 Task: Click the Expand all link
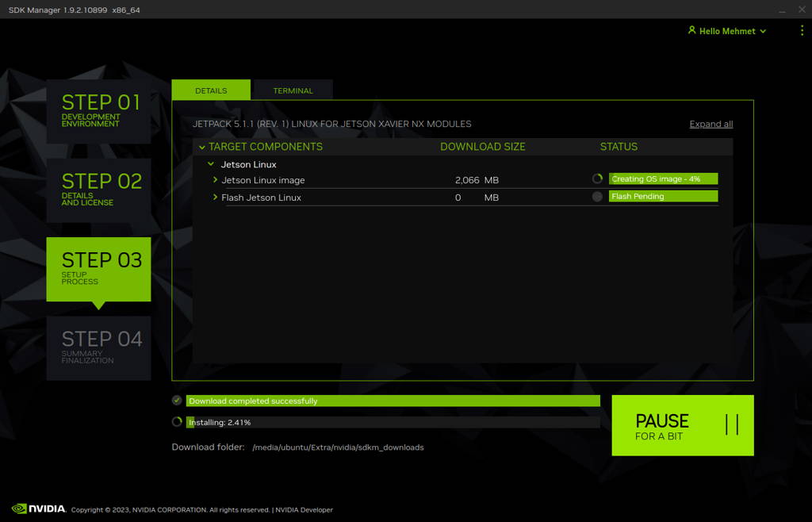pos(710,124)
